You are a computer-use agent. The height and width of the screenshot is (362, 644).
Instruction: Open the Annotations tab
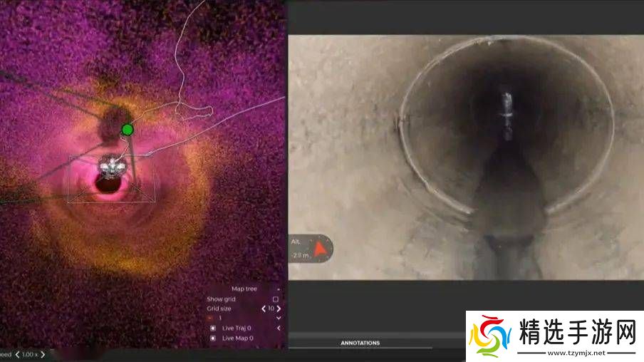pos(360,343)
